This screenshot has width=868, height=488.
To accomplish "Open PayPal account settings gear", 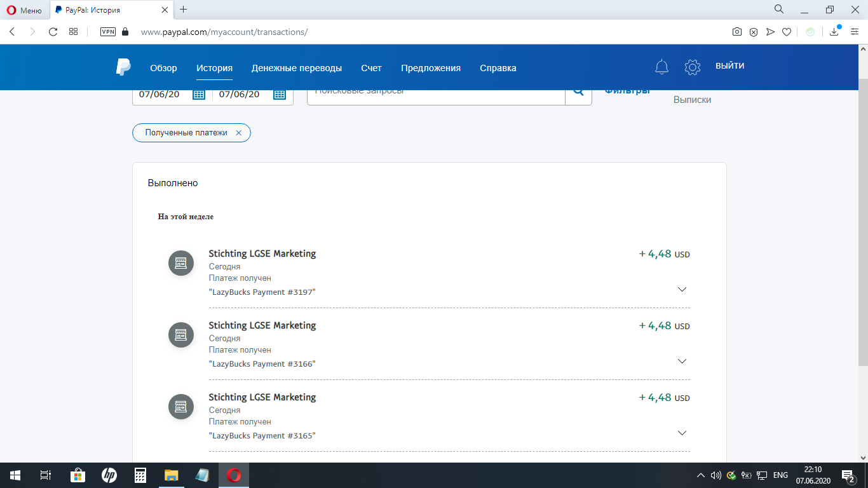I will 692,67.
